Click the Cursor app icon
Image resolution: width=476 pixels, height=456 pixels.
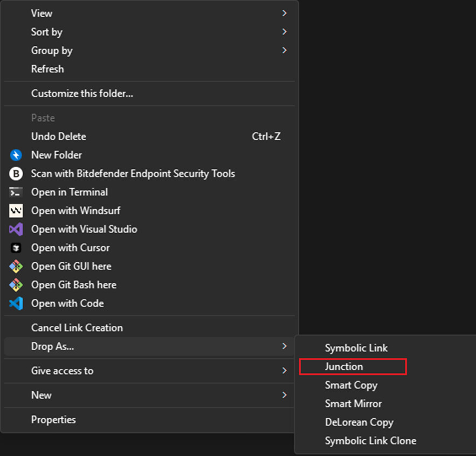click(x=16, y=248)
